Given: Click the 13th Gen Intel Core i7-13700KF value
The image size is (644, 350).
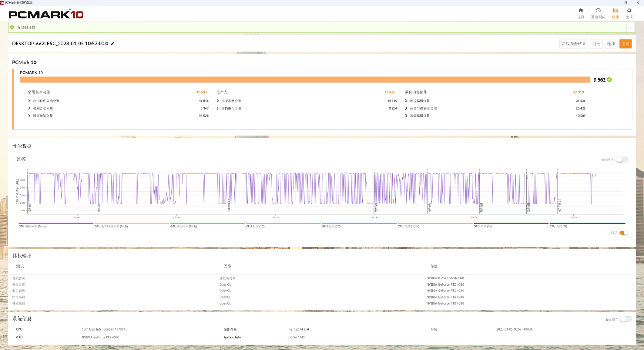Looking at the screenshot, I should click(x=104, y=329).
